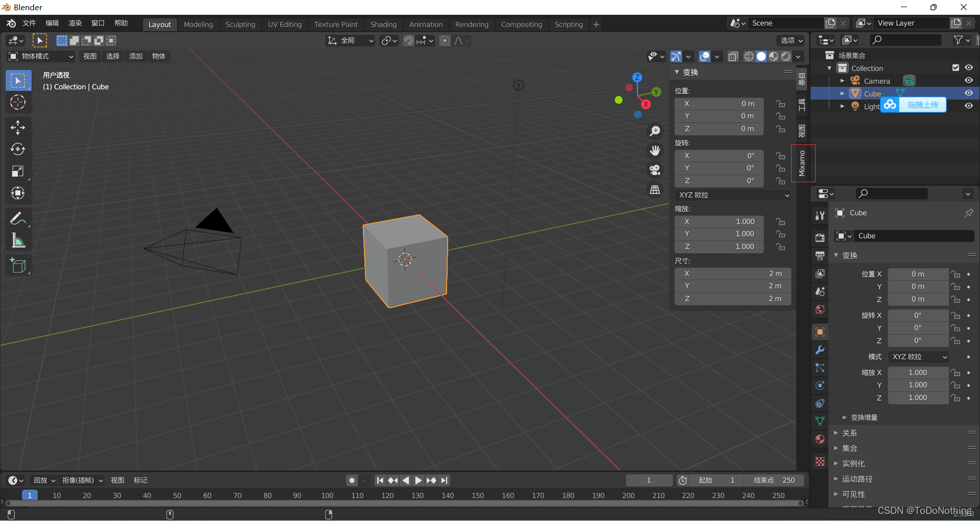This screenshot has height=521, width=980.
Task: Click the Blender logo menu icon
Action: [x=11, y=23]
